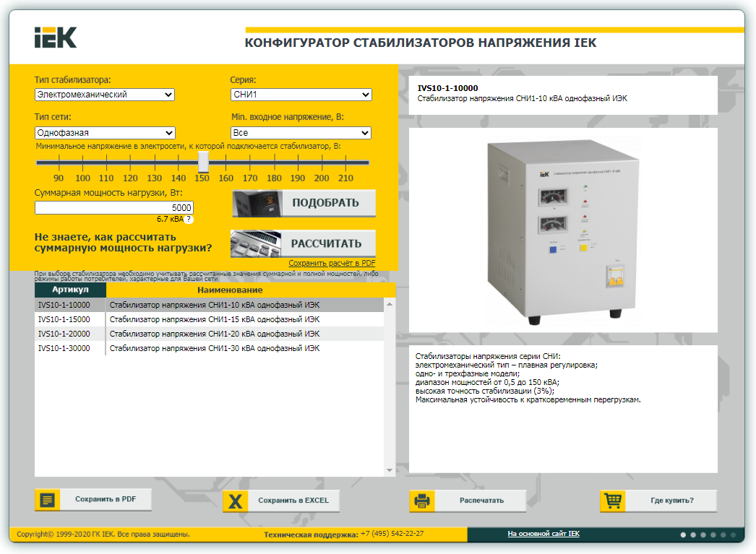The width and height of the screenshot is (756, 554).
Task: Click Сохранить в EXCEL button
Action: (281, 501)
